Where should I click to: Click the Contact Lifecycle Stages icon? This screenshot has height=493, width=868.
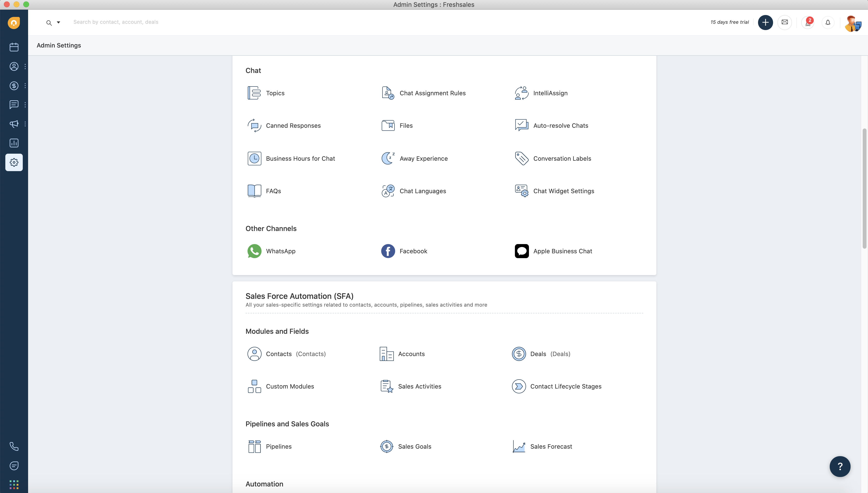pyautogui.click(x=519, y=386)
